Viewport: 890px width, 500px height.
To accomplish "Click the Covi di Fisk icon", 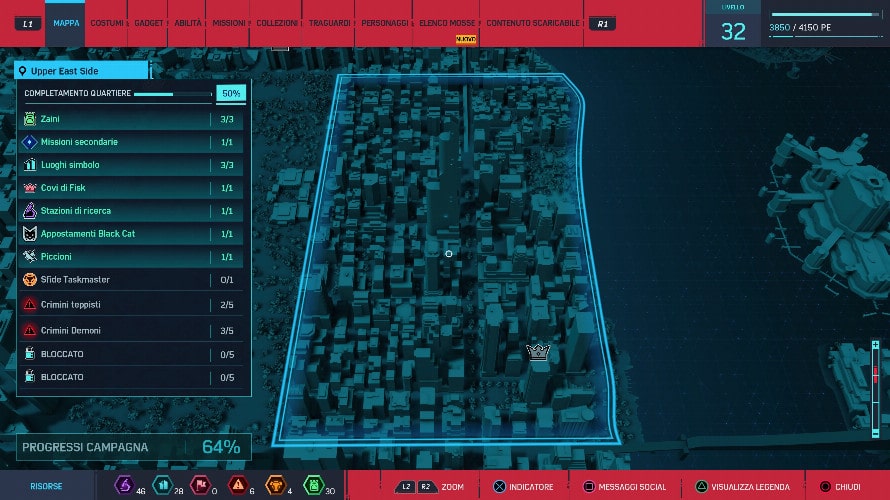I will pos(30,188).
